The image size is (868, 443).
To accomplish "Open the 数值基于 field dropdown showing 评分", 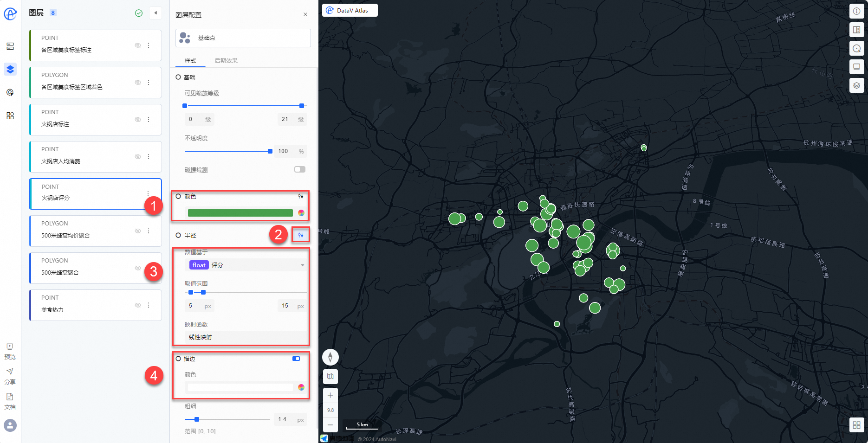I will click(246, 265).
